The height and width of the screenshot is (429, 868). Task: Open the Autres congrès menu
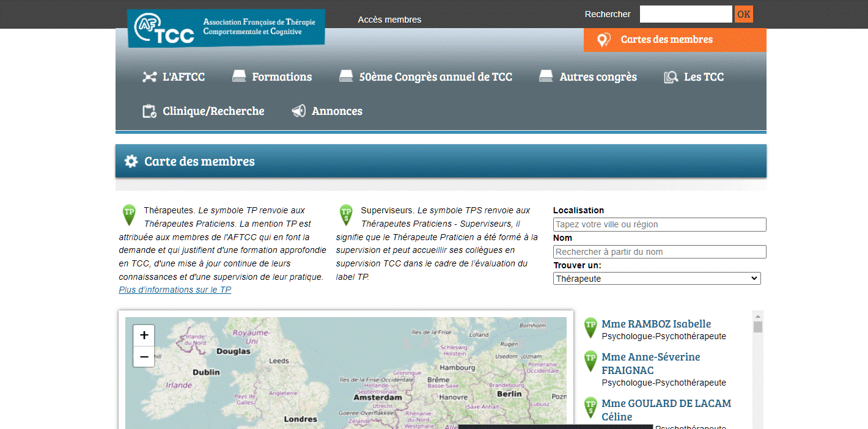[x=598, y=77]
